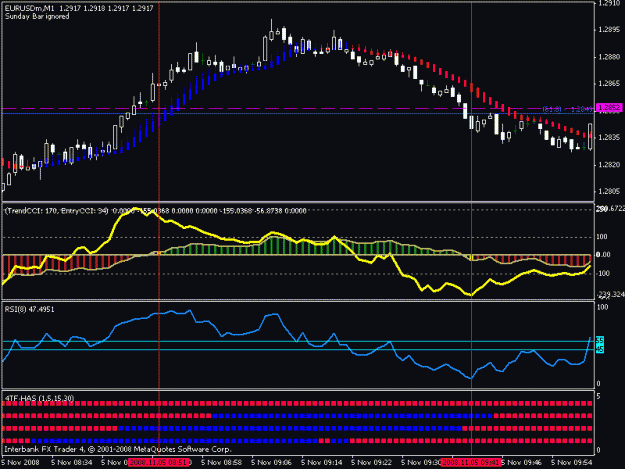Click the 1.2880 price scale label

609,57
